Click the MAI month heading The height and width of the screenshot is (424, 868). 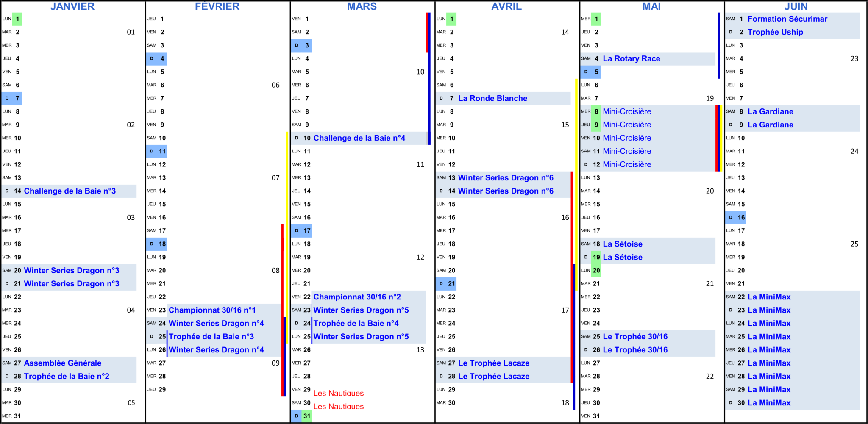pyautogui.click(x=651, y=6)
